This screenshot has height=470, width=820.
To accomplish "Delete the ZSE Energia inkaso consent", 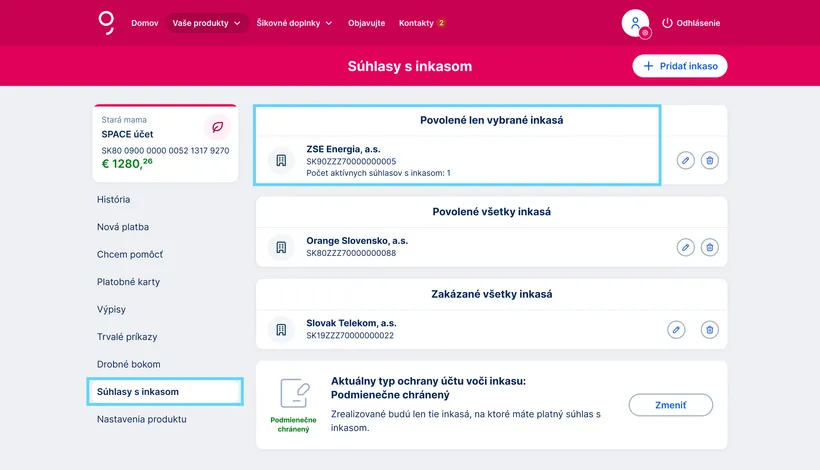I will [x=709, y=160].
